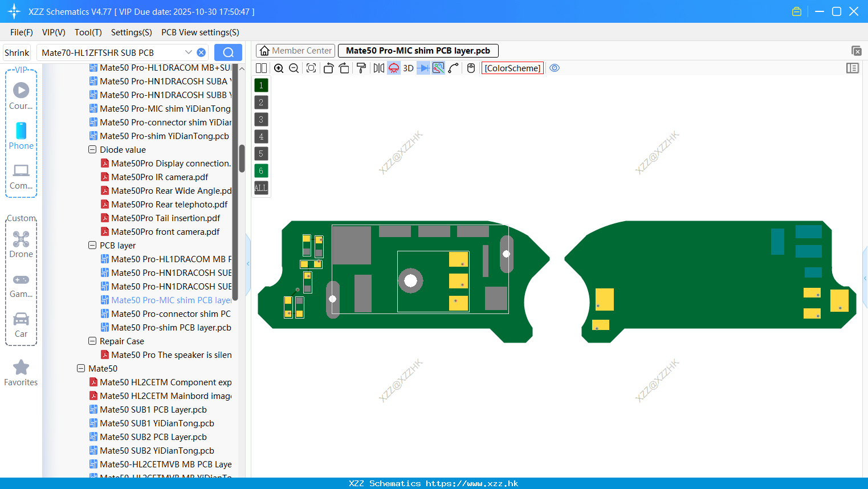Toggle the red lamp highlight icon

coord(394,68)
